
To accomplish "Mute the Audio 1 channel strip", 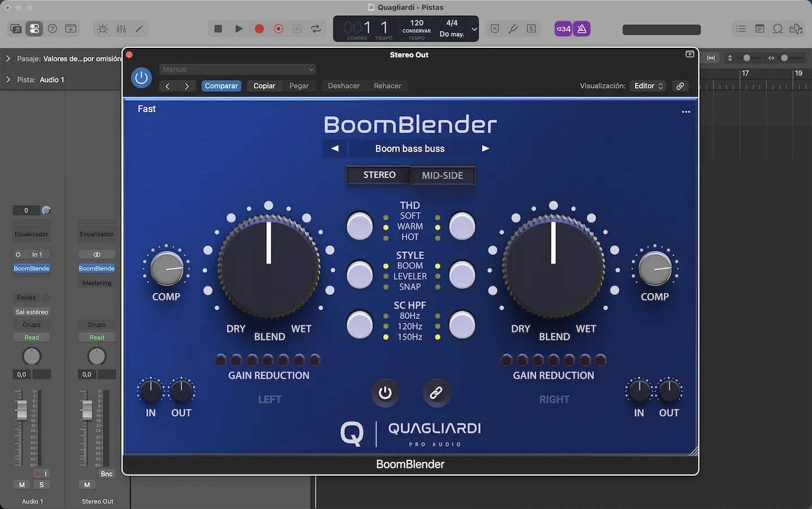I will coord(22,485).
